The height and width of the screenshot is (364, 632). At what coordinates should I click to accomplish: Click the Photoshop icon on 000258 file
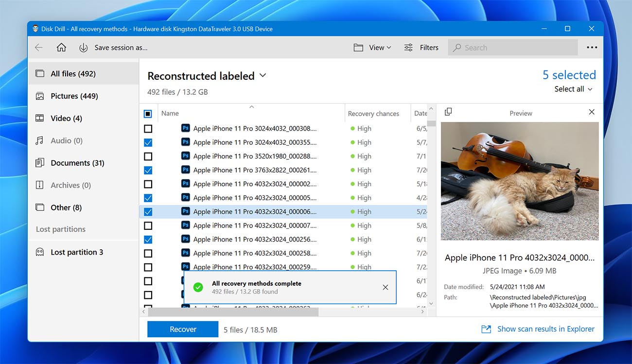pyautogui.click(x=185, y=253)
